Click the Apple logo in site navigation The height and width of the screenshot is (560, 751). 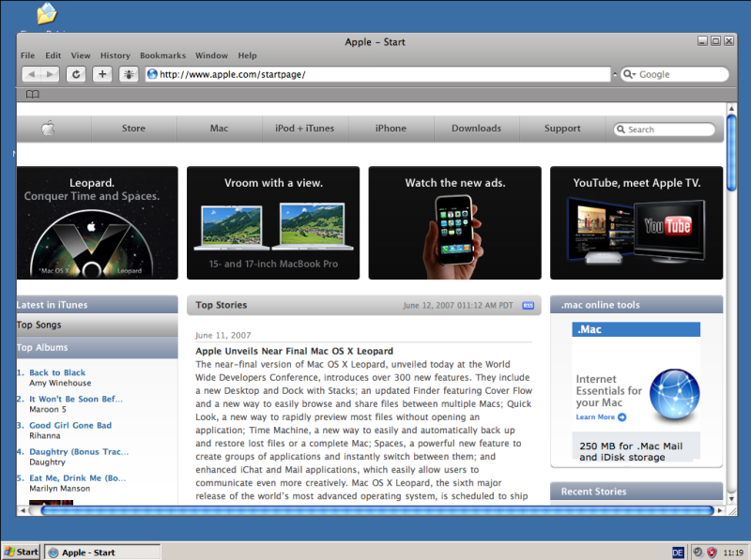point(48,129)
